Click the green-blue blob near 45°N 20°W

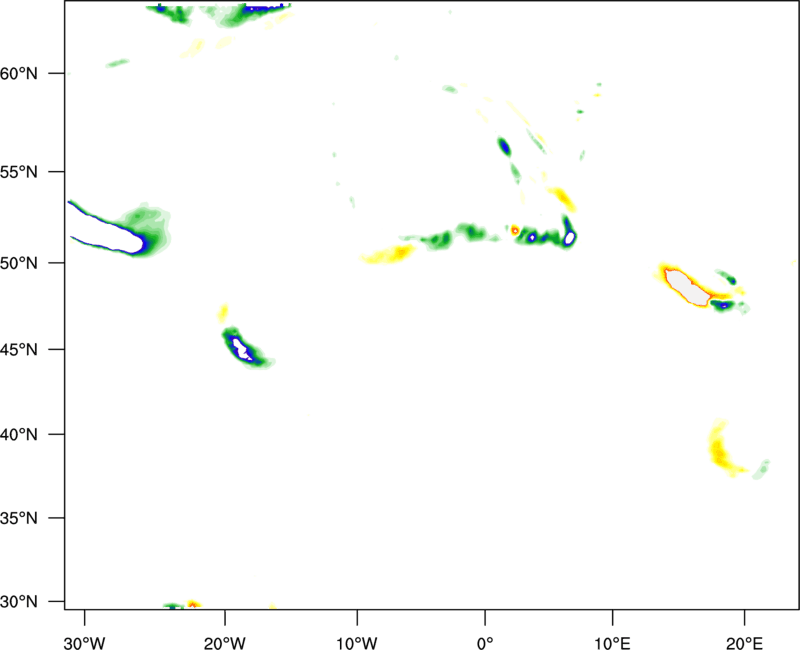[245, 348]
